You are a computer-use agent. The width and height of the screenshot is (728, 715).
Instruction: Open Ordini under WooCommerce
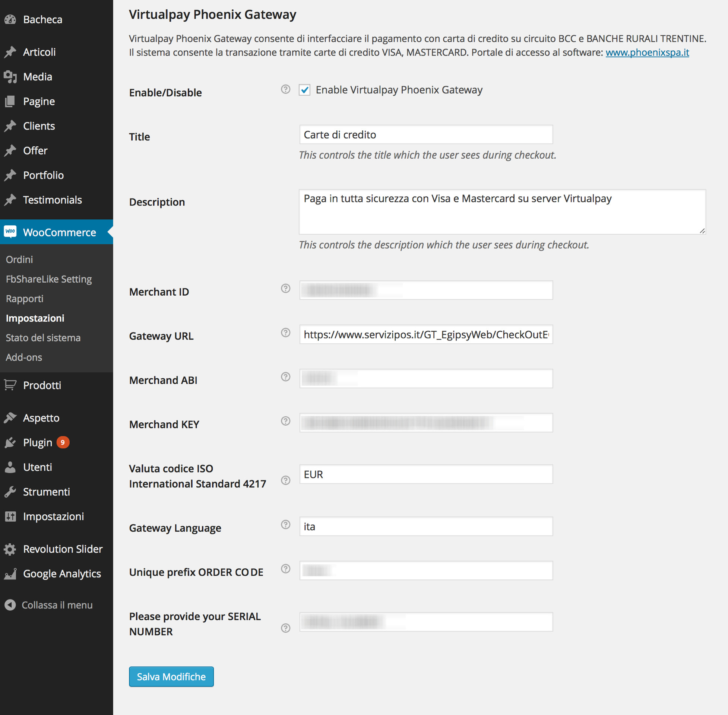pos(19,260)
